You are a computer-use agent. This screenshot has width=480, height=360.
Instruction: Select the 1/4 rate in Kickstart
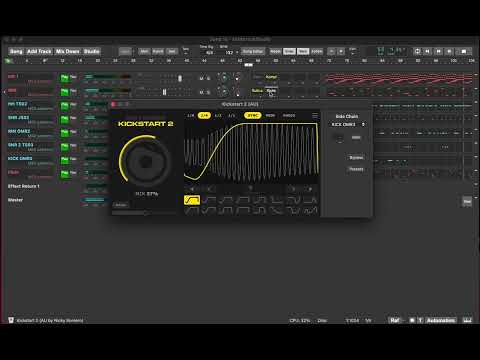coord(204,116)
